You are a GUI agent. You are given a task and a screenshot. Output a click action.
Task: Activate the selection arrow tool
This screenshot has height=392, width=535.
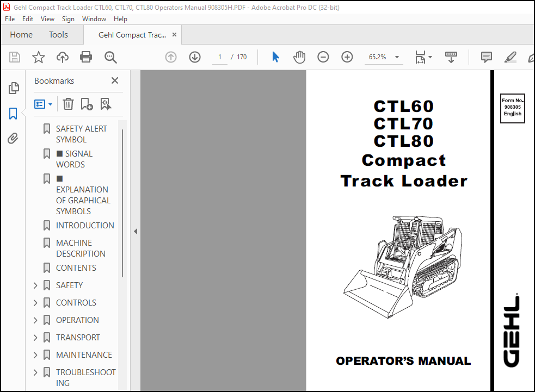coord(276,57)
